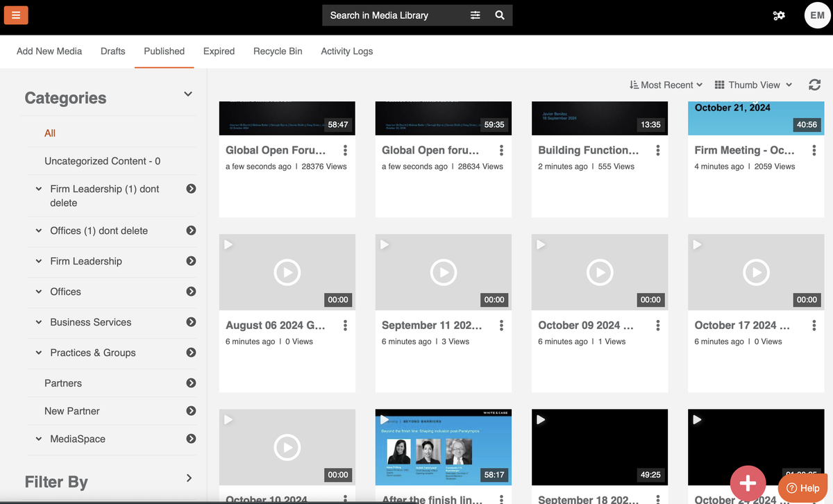This screenshot has height=504, width=833.
Task: Open the orange hamburger menu
Action: (16, 15)
